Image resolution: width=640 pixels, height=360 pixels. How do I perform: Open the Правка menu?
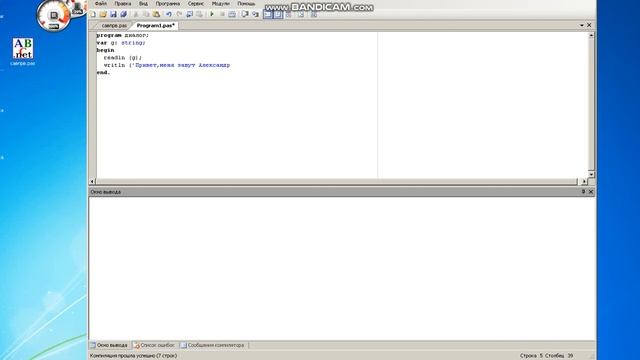(x=122, y=4)
